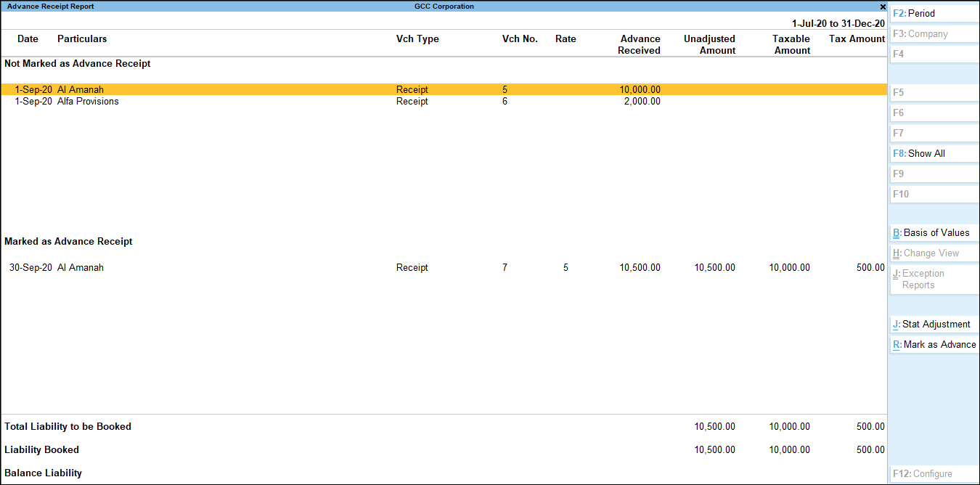The image size is (980, 485).
Task: Click the Tax Amount column header
Action: coord(857,39)
